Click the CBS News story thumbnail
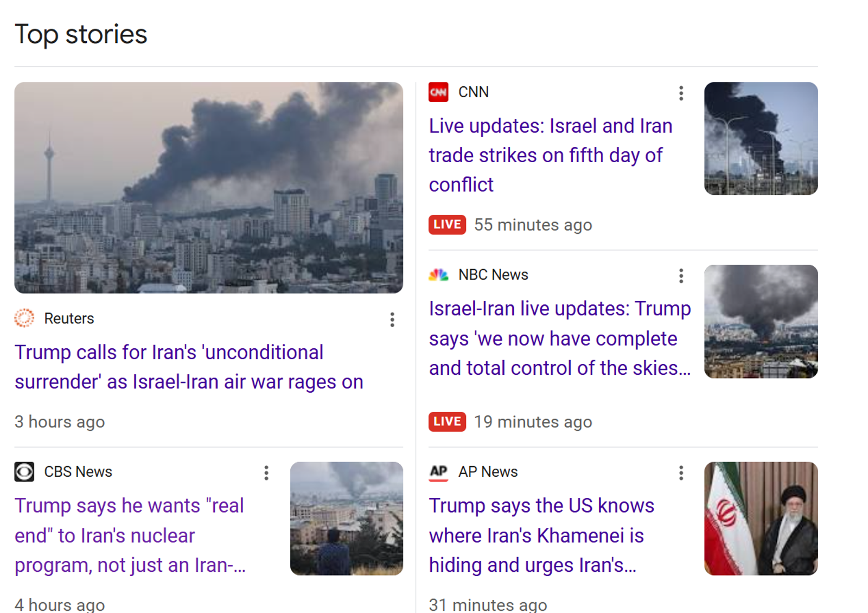The height and width of the screenshot is (613, 868). (x=347, y=519)
